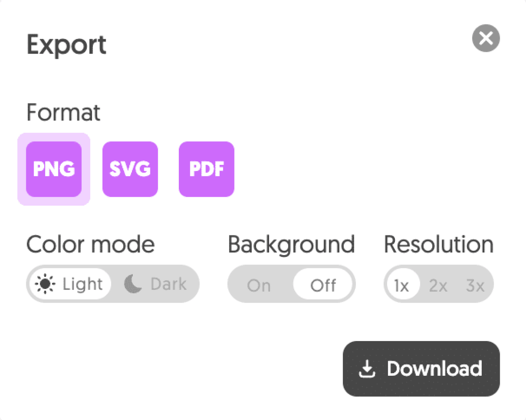Switch color mode to Light text
Image resolution: width=526 pixels, height=420 pixels.
tap(82, 284)
